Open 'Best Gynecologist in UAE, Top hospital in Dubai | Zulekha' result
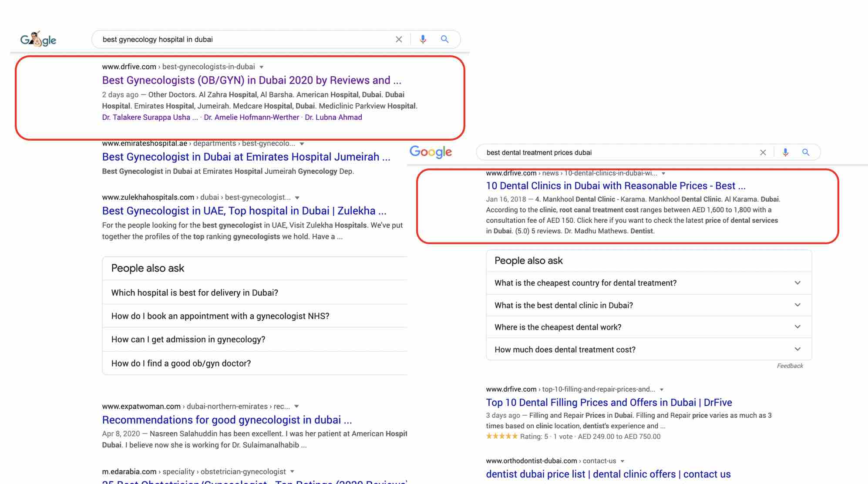The height and width of the screenshot is (484, 868). (x=244, y=211)
